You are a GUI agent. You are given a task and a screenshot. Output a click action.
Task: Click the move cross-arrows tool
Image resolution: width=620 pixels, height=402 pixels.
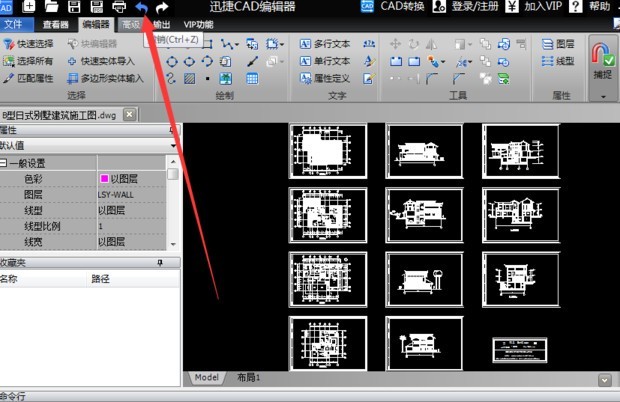tap(395, 43)
